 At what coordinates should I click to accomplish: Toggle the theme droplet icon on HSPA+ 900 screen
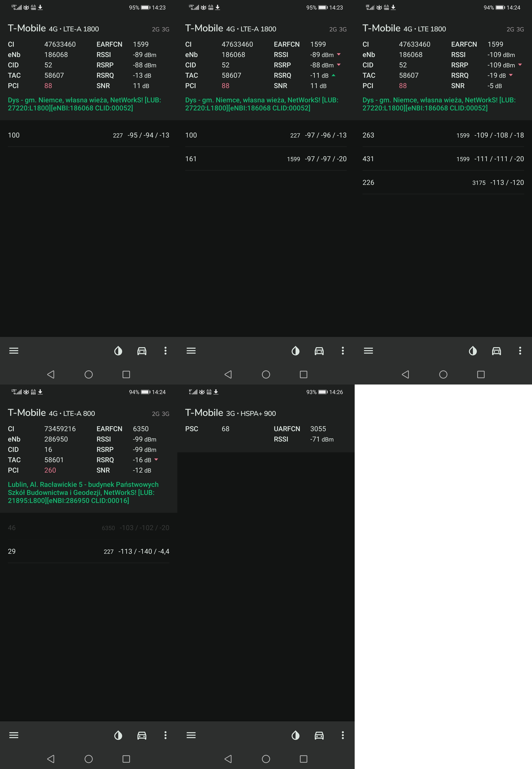295,735
